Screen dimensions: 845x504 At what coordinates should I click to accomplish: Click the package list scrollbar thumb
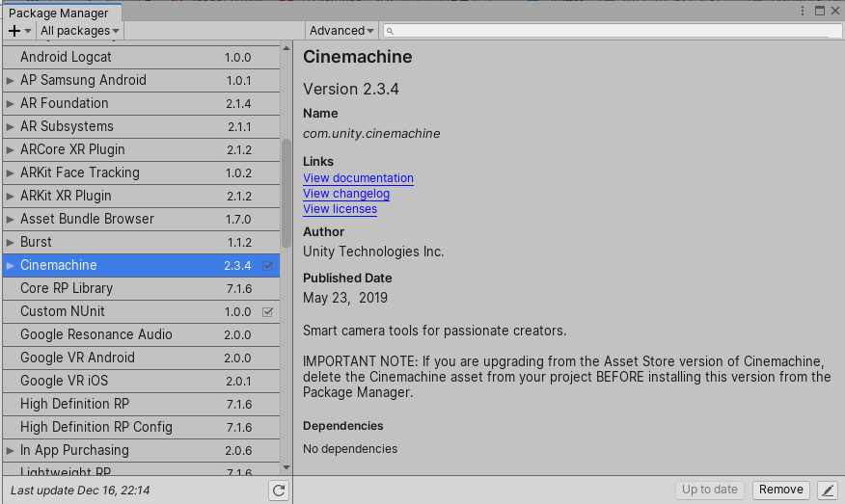286,194
